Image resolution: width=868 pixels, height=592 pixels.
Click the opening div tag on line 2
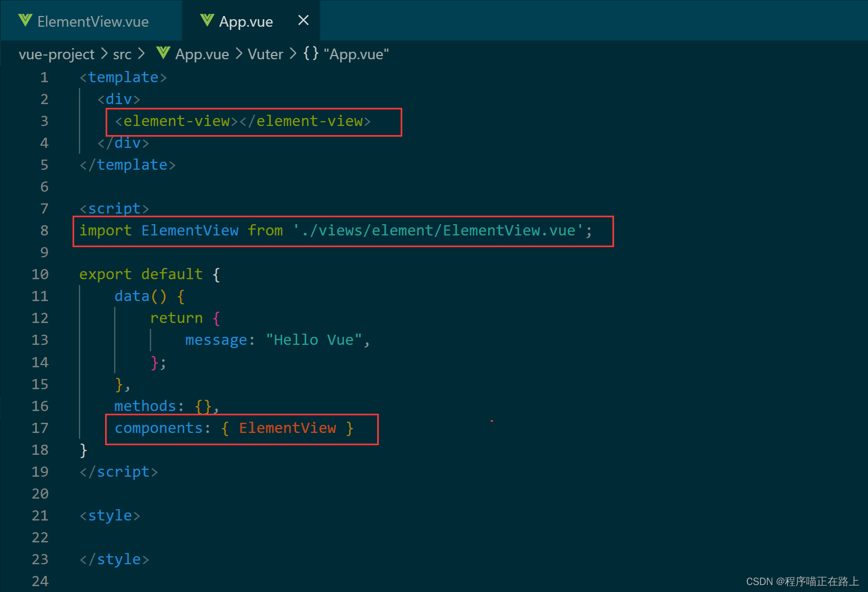119,99
